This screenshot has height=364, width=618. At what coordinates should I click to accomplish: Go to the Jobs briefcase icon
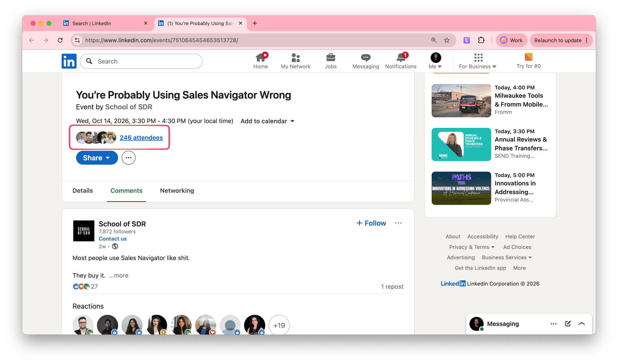[x=331, y=57]
